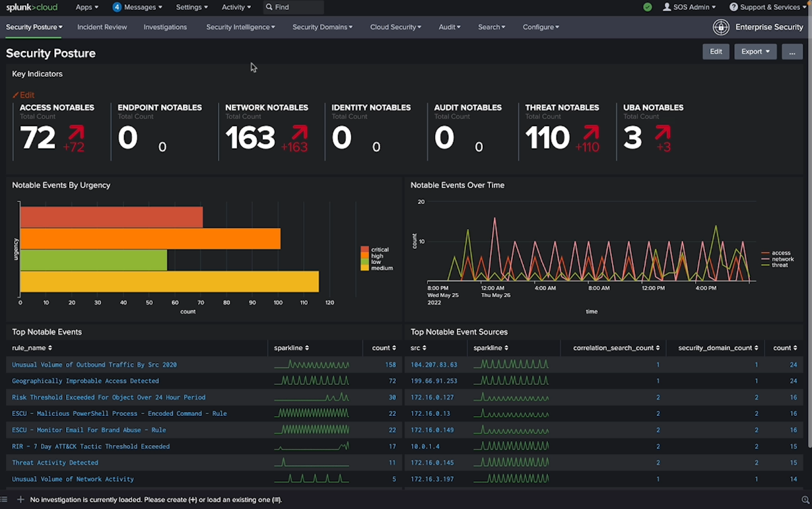Expand the Security Intelligence menu

240,27
